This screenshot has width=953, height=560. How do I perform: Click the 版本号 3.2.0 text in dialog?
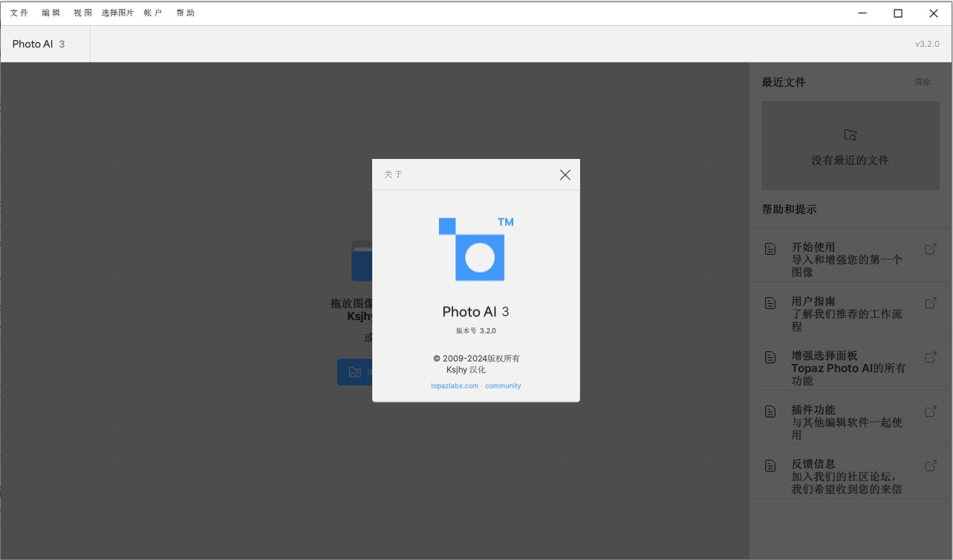[x=475, y=331]
